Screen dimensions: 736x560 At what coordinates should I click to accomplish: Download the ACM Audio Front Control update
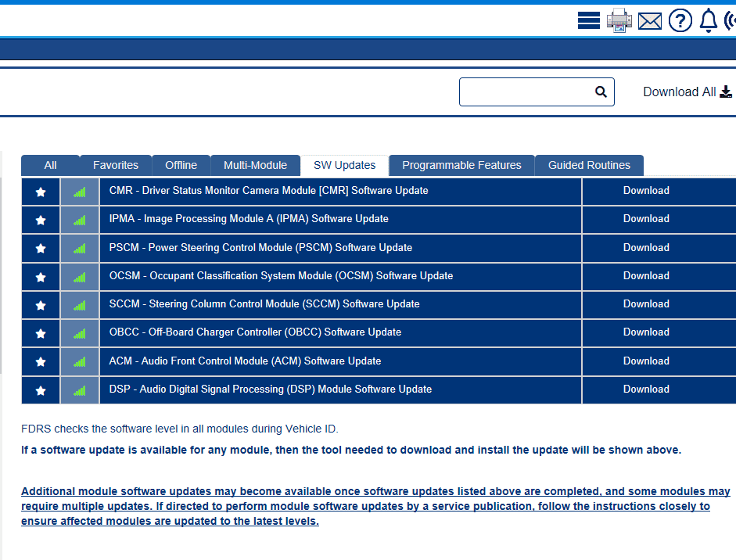(646, 361)
